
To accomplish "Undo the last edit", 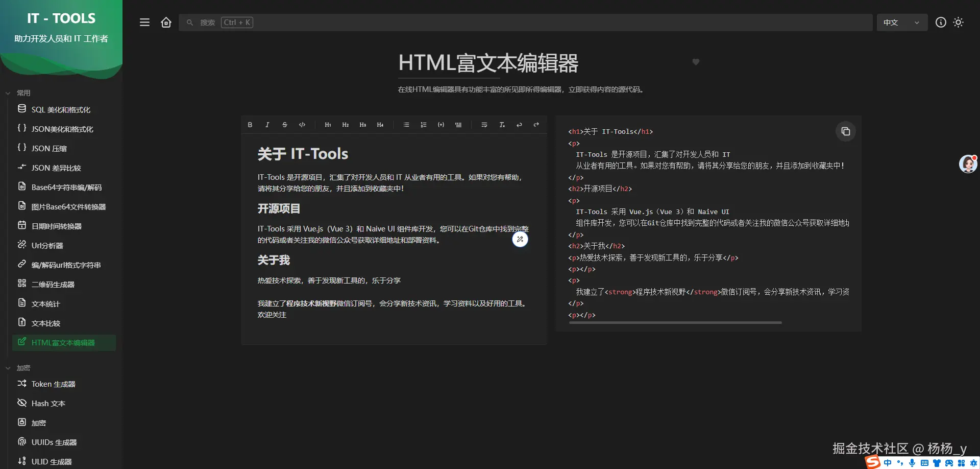I will 519,125.
